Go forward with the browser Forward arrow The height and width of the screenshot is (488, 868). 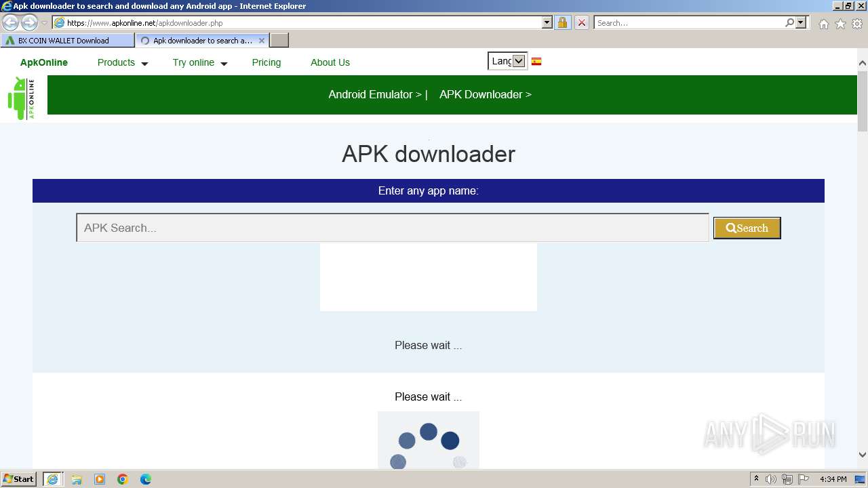29,22
